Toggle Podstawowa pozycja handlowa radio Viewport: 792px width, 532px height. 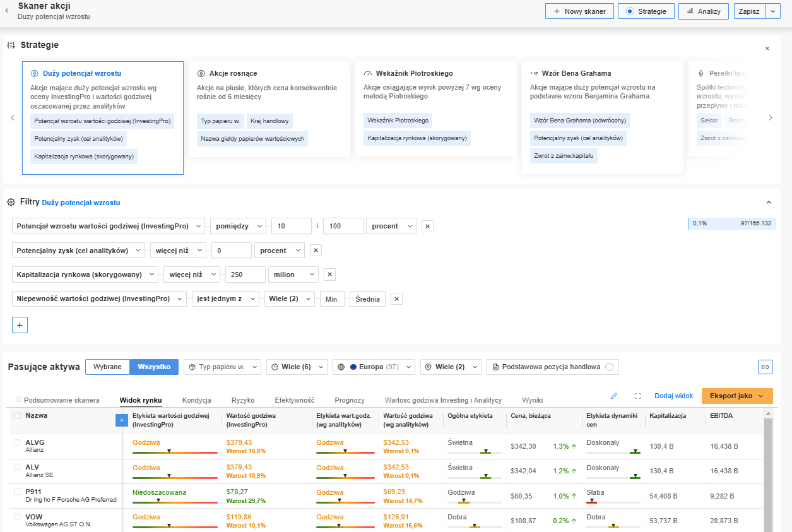pyautogui.click(x=609, y=367)
